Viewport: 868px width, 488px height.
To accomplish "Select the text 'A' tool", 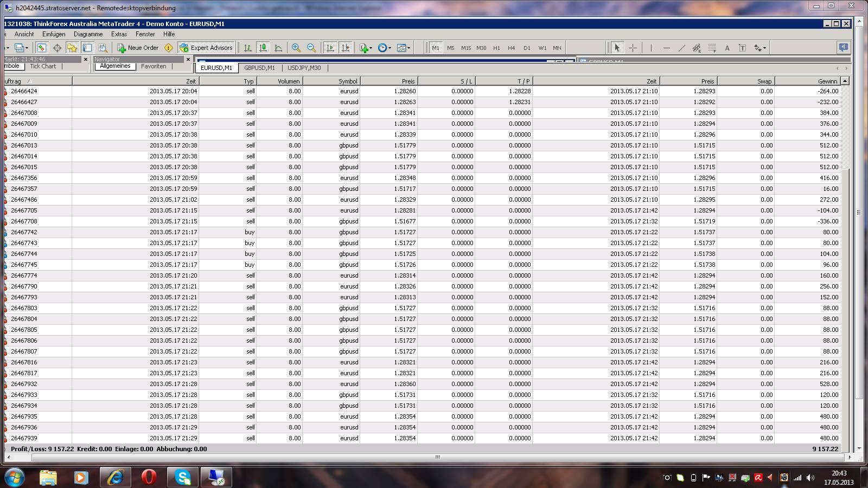I will point(727,48).
